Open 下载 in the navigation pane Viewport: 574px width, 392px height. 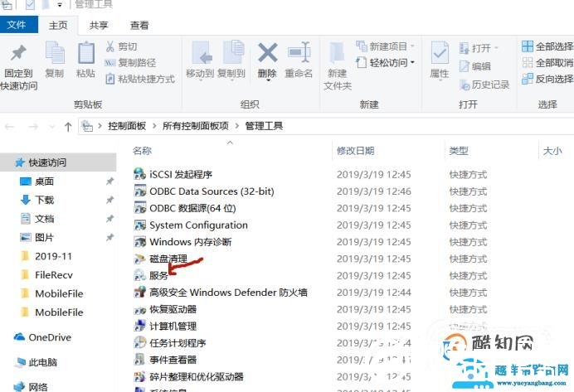44,200
